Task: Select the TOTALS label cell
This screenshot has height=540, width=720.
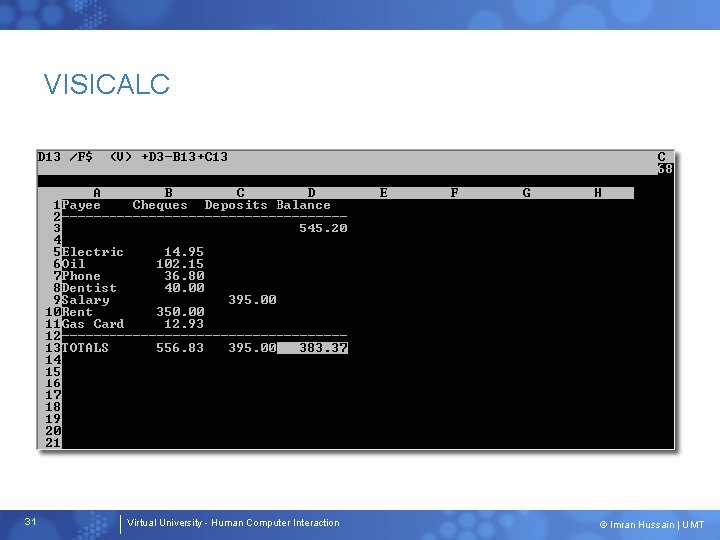Action: click(x=85, y=348)
